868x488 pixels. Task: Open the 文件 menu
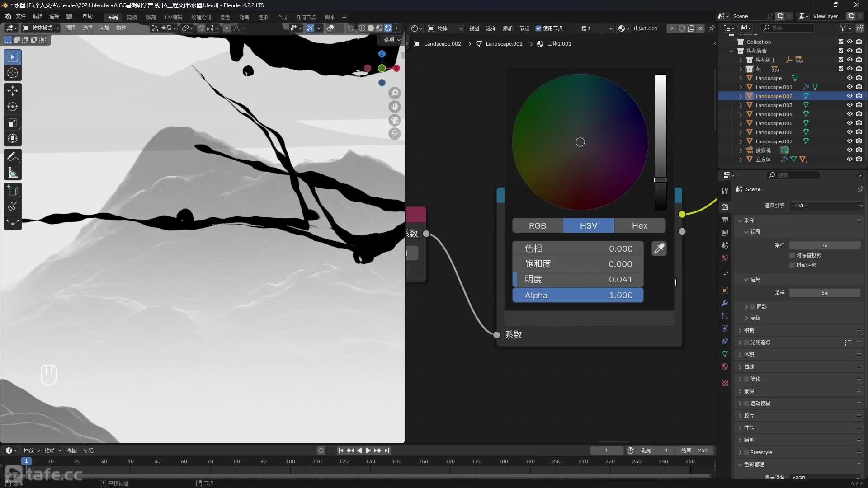point(21,16)
